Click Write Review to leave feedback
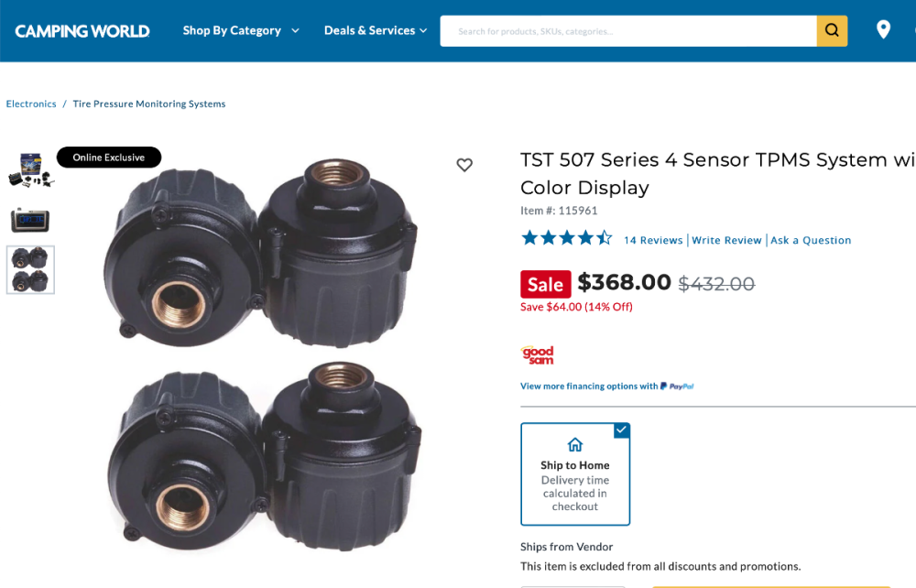The height and width of the screenshot is (588, 916). (x=726, y=239)
